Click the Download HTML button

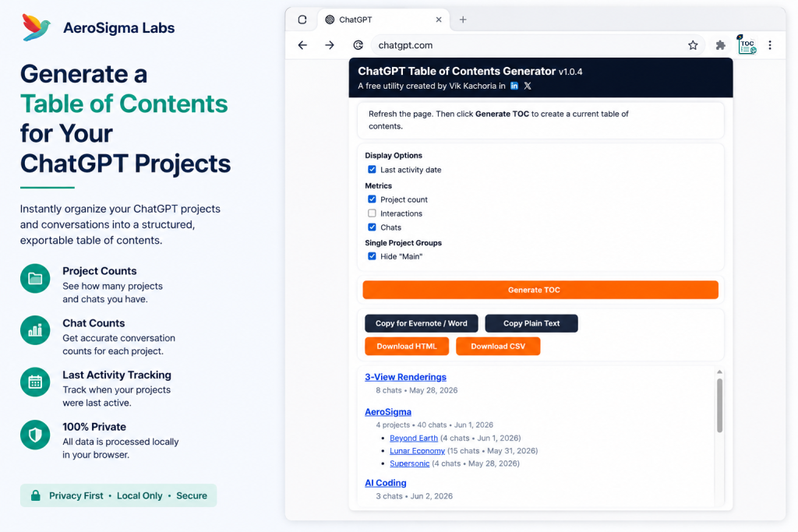407,347
